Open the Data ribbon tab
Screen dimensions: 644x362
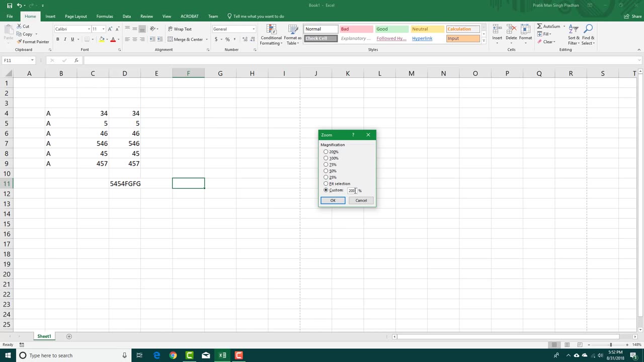point(127,16)
